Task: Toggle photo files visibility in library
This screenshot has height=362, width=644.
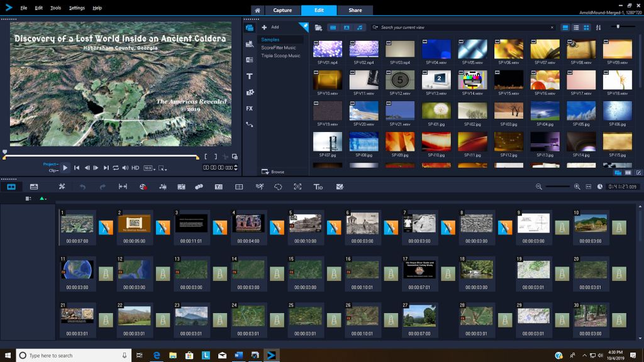Action: click(346, 28)
